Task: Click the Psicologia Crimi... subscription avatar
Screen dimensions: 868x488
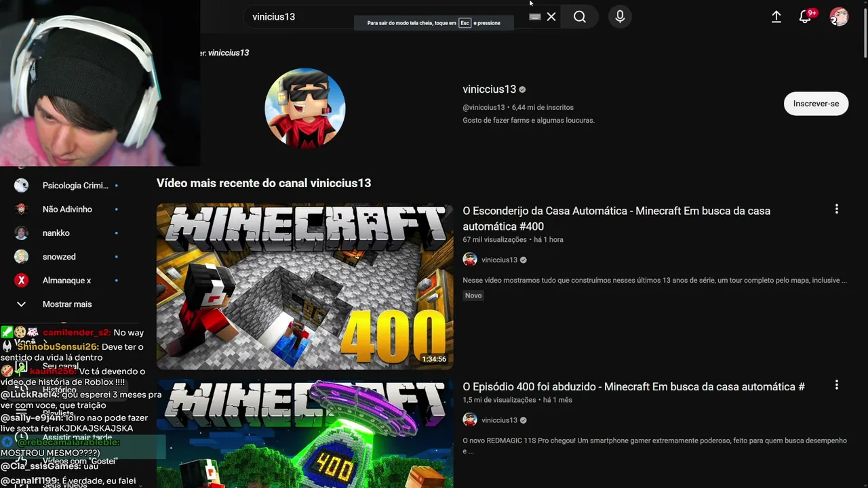Action: [21, 185]
